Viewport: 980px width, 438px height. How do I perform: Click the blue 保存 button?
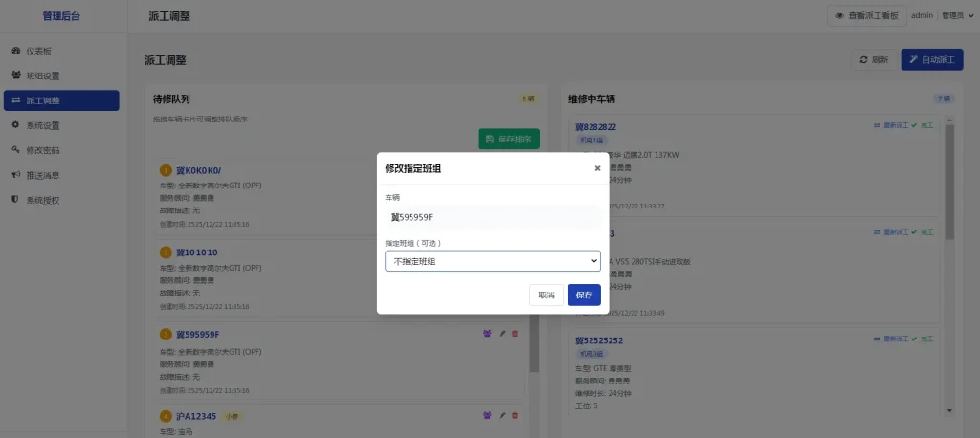tap(584, 295)
